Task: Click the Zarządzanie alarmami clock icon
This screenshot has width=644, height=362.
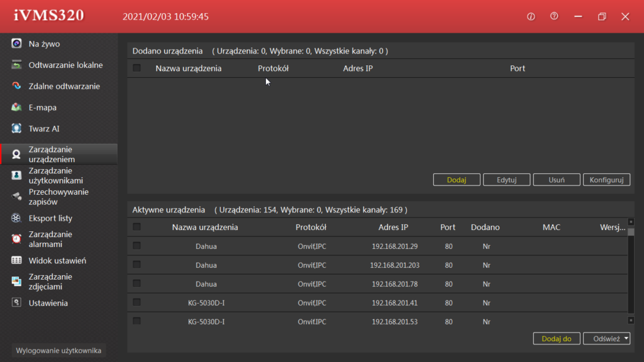Action: pyautogui.click(x=16, y=239)
